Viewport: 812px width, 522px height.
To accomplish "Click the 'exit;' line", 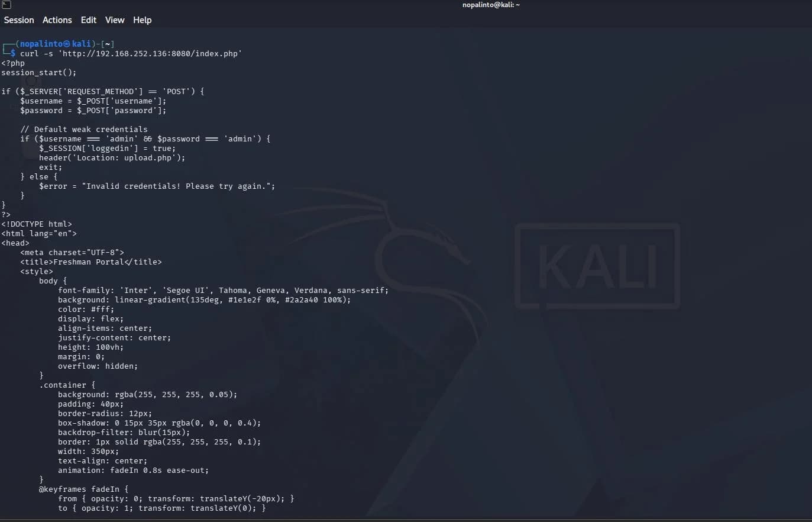I will (51, 167).
